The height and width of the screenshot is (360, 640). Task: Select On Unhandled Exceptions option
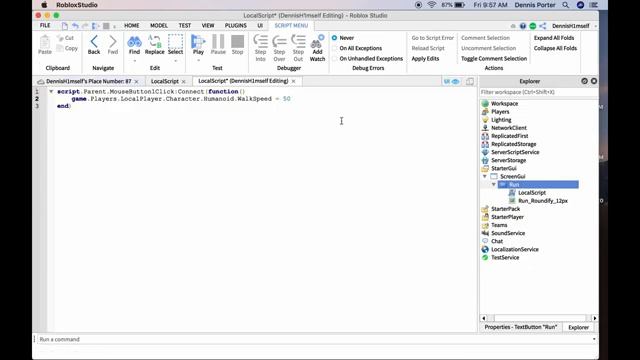click(334, 59)
